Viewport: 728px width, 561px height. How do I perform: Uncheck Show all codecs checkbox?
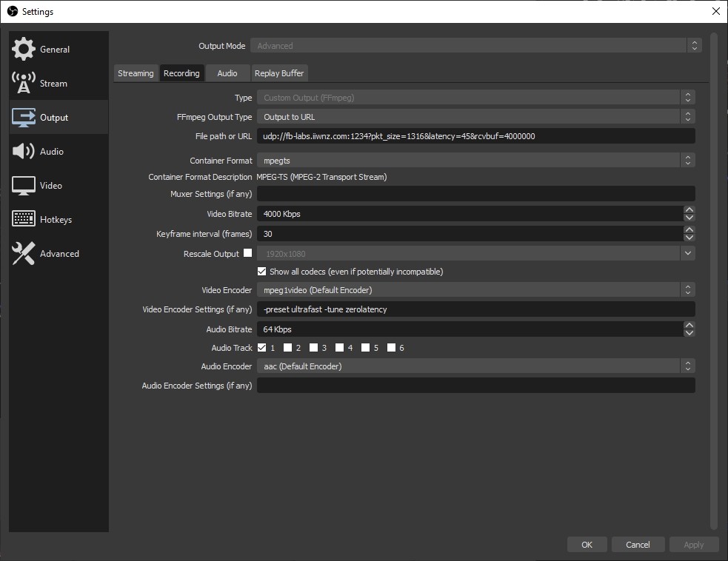[262, 272]
